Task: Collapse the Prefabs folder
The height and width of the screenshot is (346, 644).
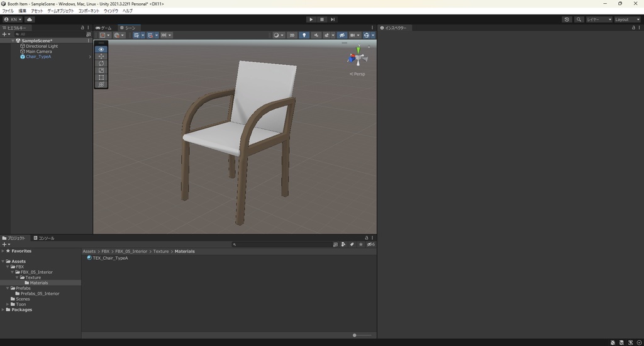Action: pos(8,289)
